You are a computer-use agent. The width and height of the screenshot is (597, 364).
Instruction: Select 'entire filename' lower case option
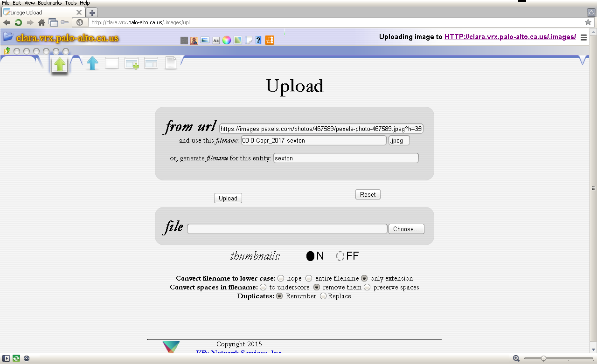tap(309, 278)
